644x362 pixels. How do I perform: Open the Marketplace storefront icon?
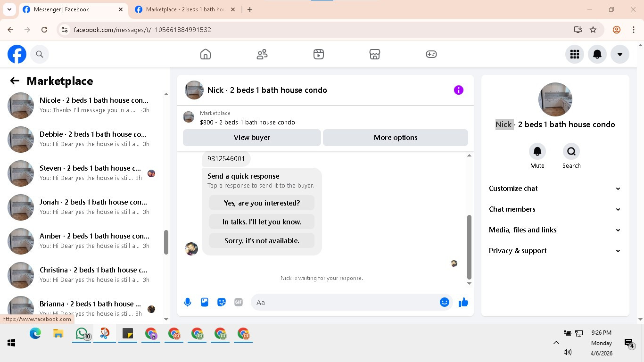(375, 54)
